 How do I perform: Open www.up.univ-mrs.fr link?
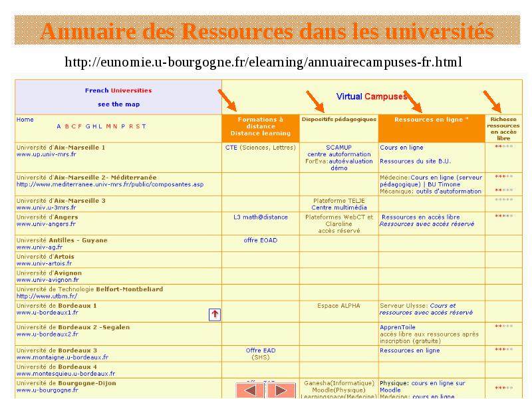tap(47, 154)
